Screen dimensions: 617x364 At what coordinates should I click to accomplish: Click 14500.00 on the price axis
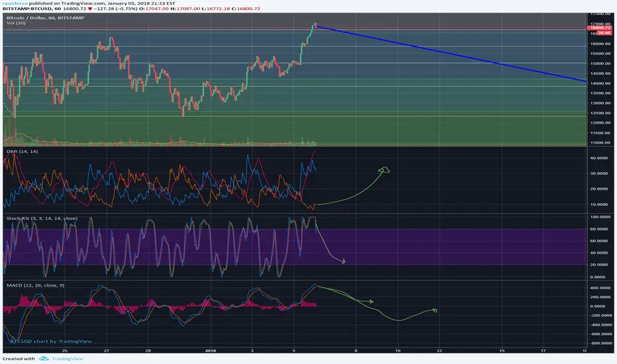coord(600,73)
